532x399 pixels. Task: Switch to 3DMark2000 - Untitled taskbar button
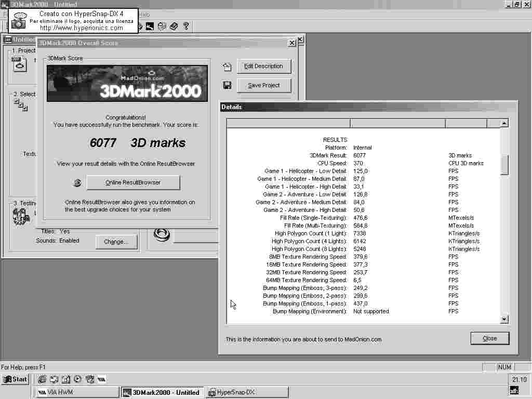coord(163,392)
